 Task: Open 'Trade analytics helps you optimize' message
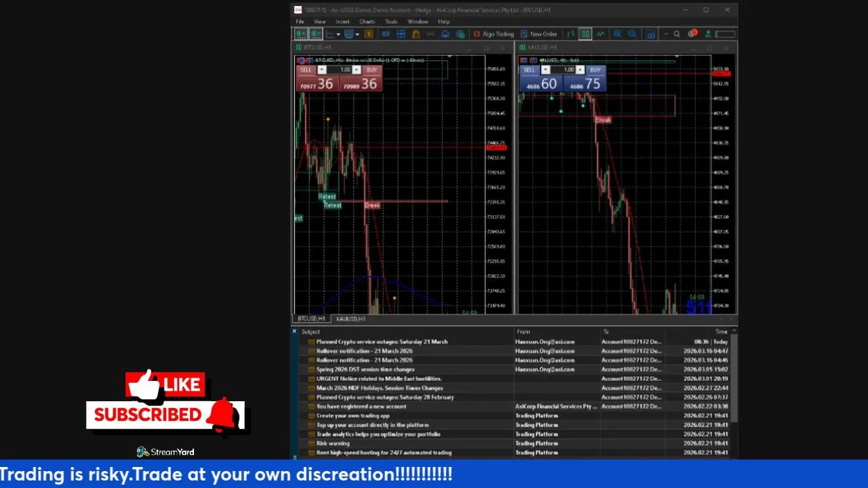pos(378,434)
